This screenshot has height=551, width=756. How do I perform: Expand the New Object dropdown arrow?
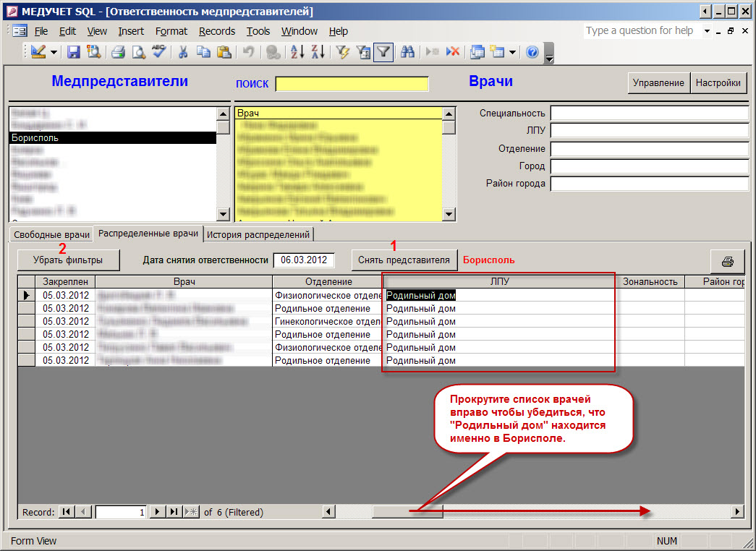(512, 52)
